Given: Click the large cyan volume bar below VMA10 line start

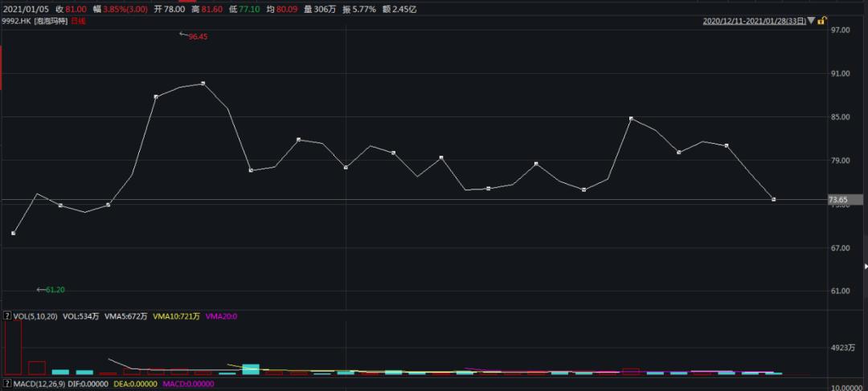Looking at the screenshot, I should pos(251,369).
